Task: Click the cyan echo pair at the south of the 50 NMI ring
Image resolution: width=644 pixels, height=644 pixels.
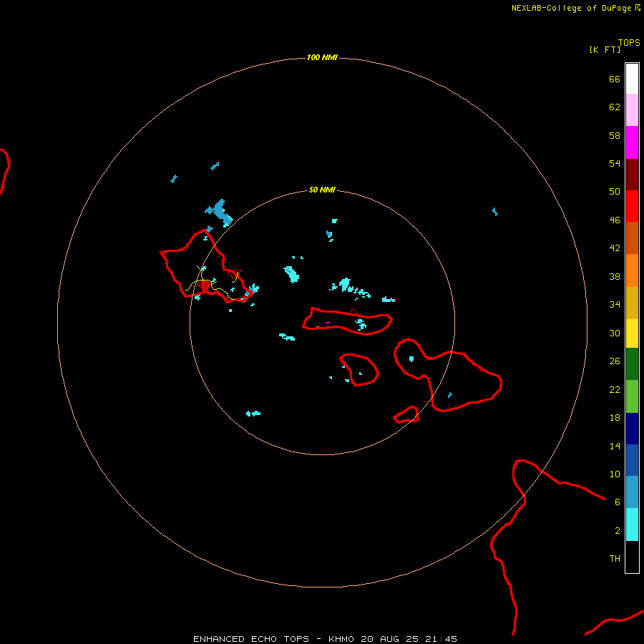Action: (x=253, y=413)
